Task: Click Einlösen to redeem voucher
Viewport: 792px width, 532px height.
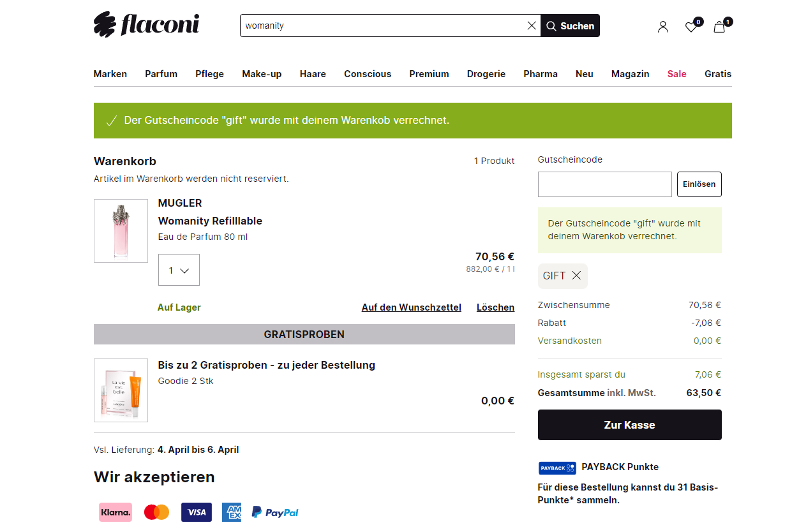Action: coord(699,184)
